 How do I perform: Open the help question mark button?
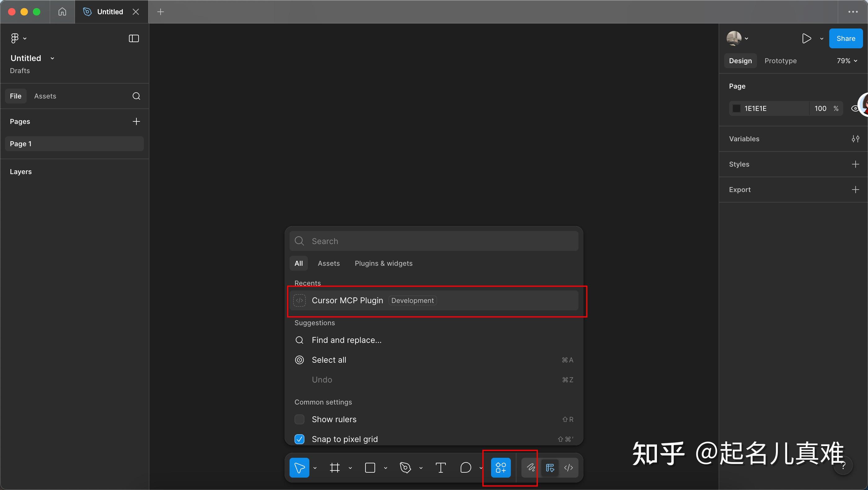(843, 466)
